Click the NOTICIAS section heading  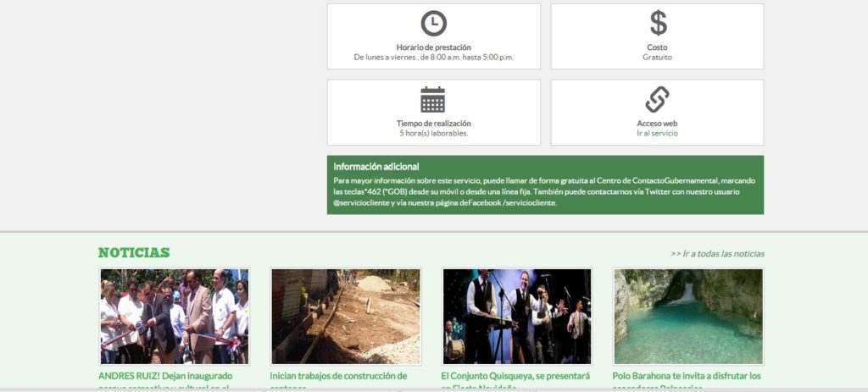134,252
